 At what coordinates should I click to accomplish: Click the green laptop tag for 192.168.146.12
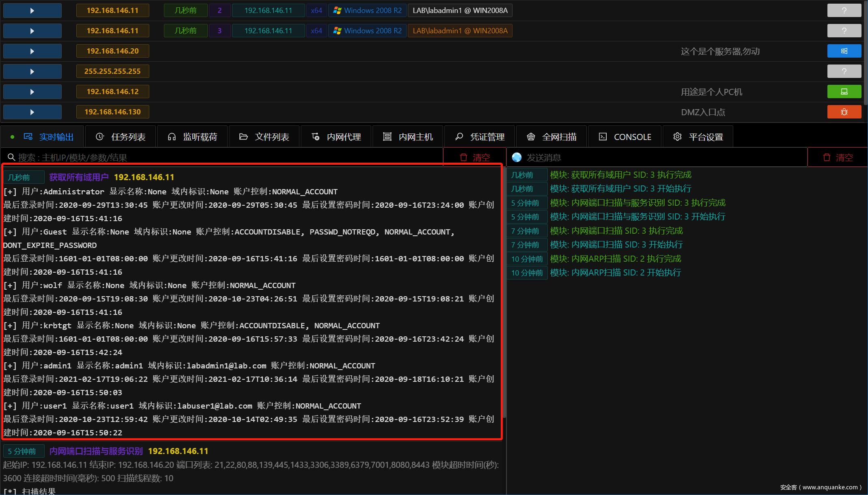coord(844,92)
